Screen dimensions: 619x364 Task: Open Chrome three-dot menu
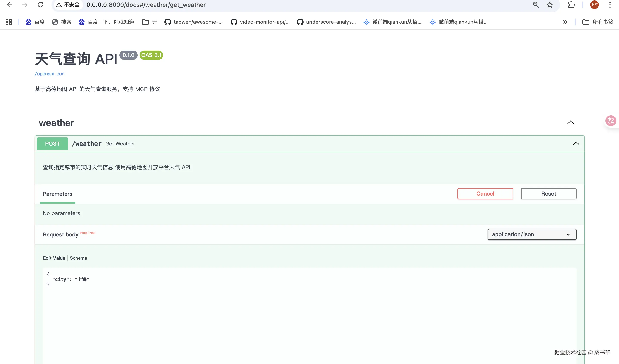(x=610, y=5)
